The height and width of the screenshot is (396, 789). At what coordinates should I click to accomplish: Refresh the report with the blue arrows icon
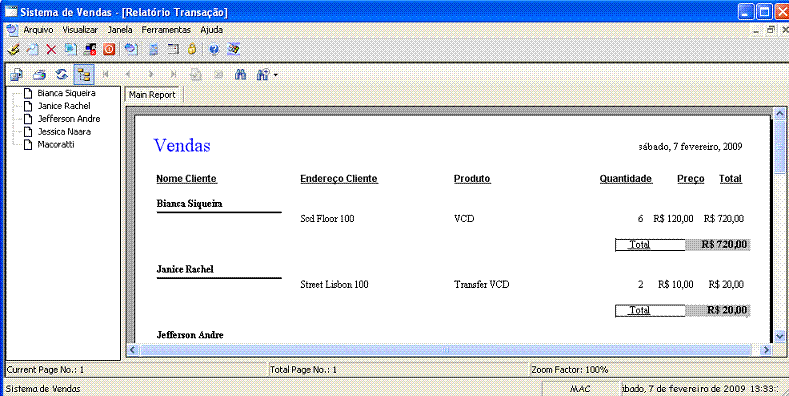pyautogui.click(x=61, y=75)
